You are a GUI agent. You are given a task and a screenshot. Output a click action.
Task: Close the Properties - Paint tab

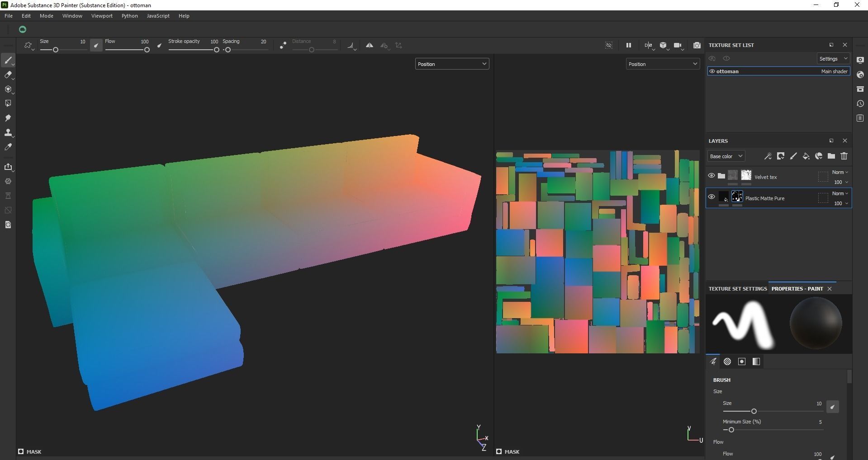[x=830, y=289]
